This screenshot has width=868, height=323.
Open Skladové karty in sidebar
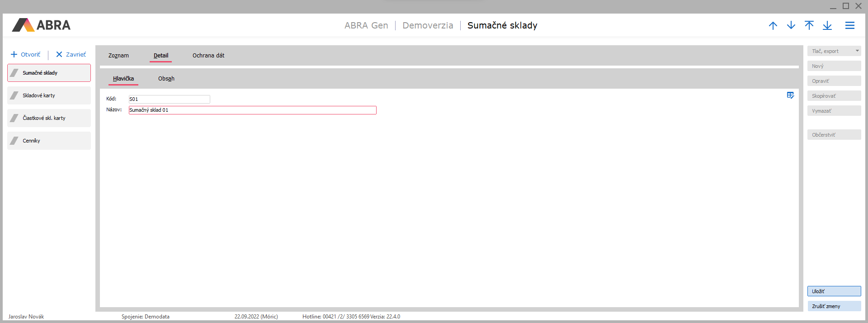pyautogui.click(x=49, y=95)
